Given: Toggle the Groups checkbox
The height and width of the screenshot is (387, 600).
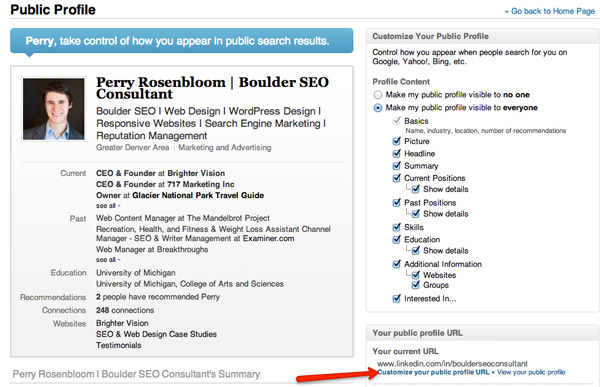Looking at the screenshot, I should point(416,285).
